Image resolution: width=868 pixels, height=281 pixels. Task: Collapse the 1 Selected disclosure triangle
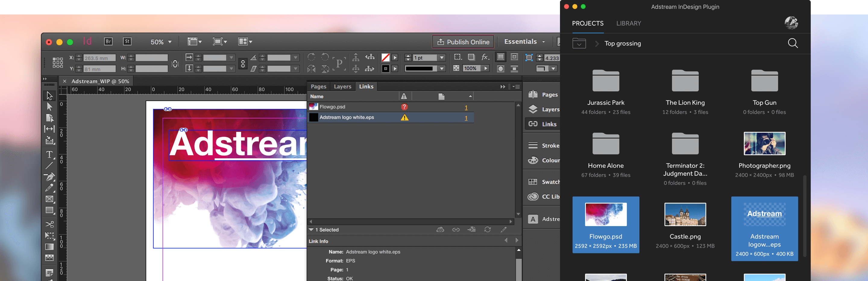pyautogui.click(x=311, y=229)
